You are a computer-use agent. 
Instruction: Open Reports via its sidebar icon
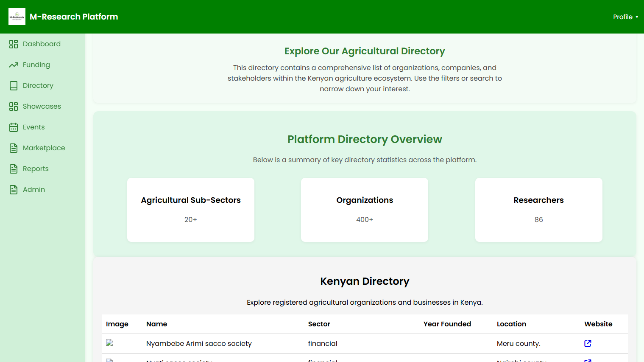coord(13,168)
